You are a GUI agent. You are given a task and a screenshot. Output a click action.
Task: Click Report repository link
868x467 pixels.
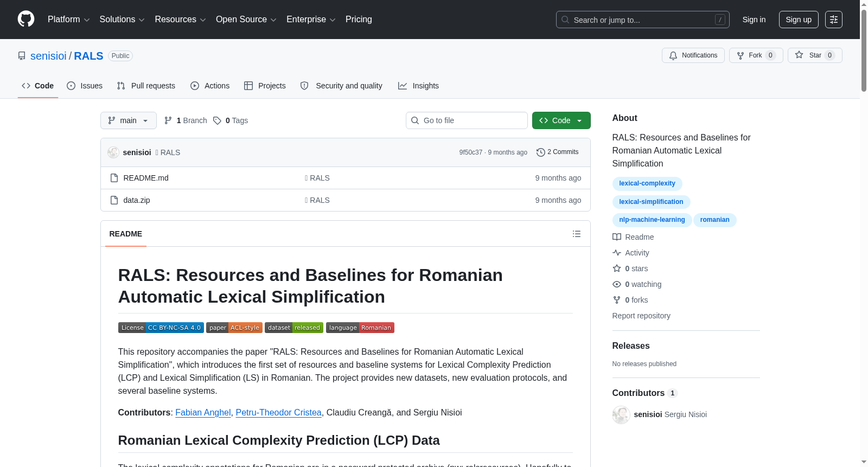tap(641, 316)
